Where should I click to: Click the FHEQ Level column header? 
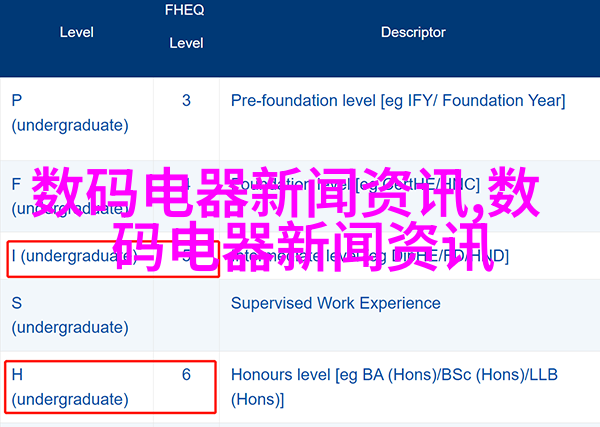[186, 26]
